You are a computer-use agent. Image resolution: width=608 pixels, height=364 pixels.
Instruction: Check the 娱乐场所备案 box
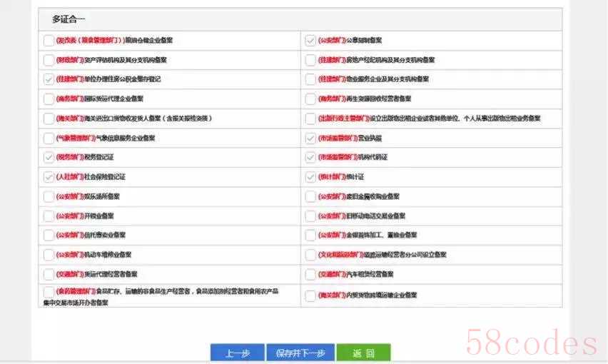(49, 196)
